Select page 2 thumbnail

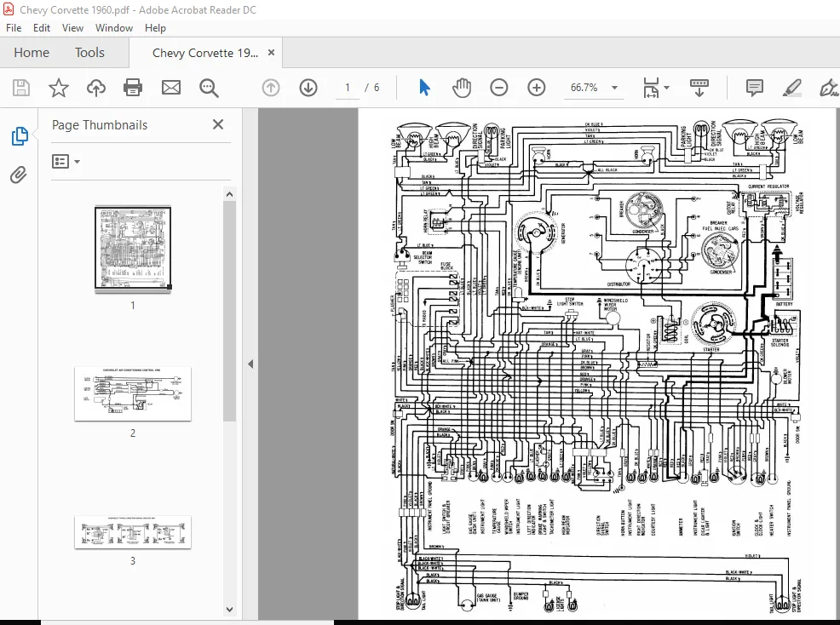pyautogui.click(x=133, y=393)
